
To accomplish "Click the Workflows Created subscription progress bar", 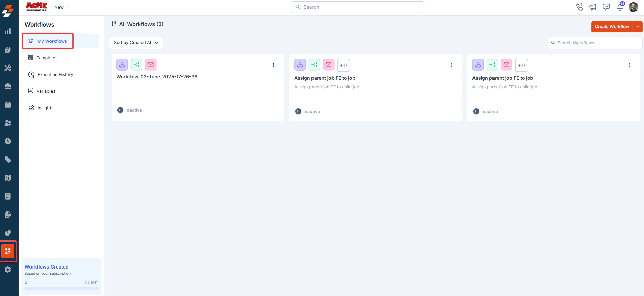I will 61,288.
